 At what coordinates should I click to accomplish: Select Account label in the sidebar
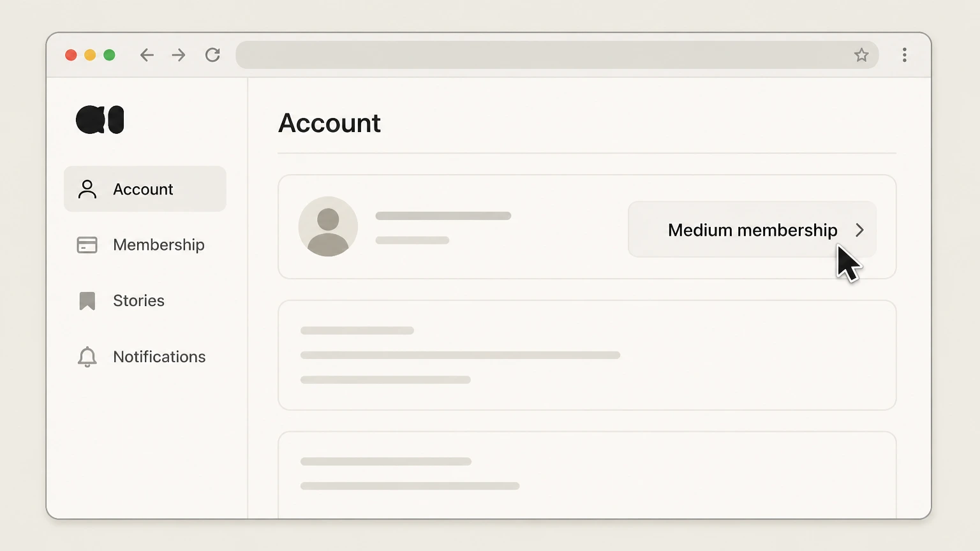click(x=143, y=189)
